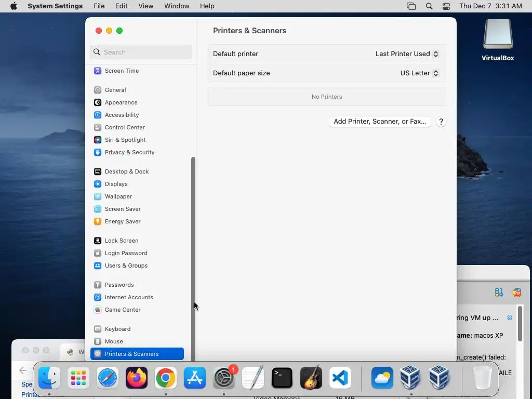
Task: Open Spotlight search in menu bar
Action: (429, 6)
